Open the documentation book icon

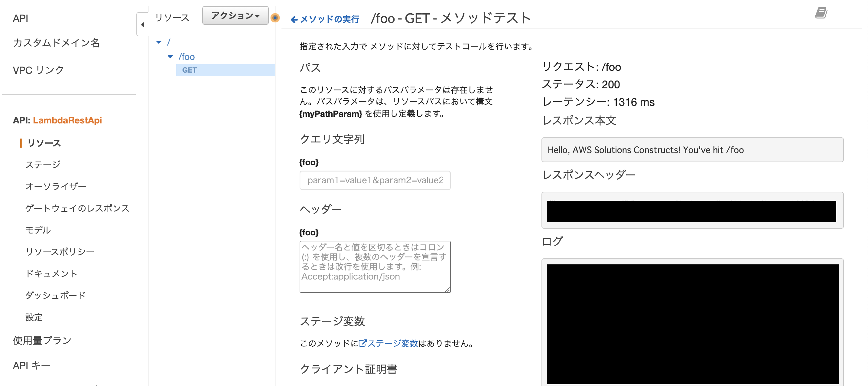[x=821, y=13]
